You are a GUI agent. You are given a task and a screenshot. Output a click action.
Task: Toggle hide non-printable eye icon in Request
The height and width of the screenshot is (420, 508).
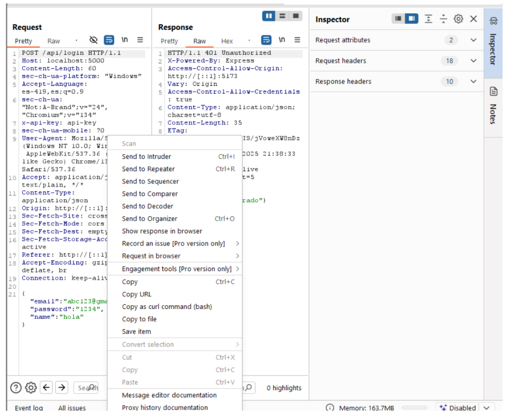tap(93, 40)
